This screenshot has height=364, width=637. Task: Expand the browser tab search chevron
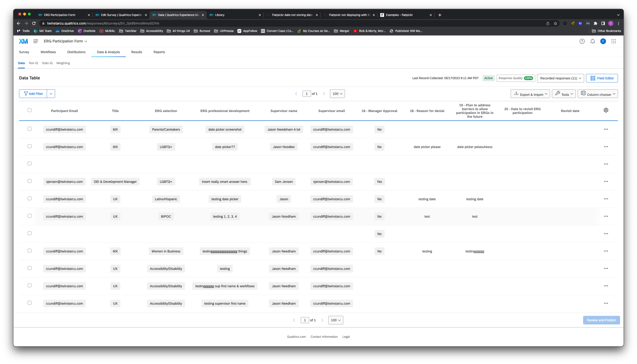[618, 15]
